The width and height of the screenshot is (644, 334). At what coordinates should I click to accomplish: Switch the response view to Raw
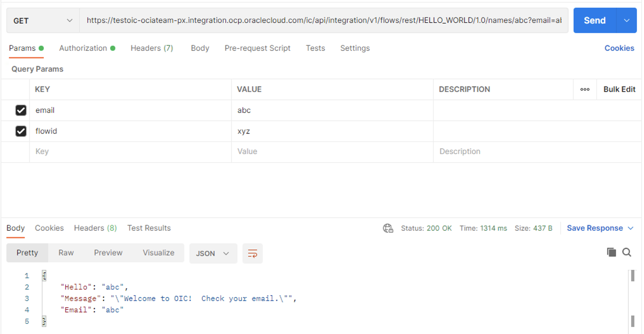[x=66, y=253]
